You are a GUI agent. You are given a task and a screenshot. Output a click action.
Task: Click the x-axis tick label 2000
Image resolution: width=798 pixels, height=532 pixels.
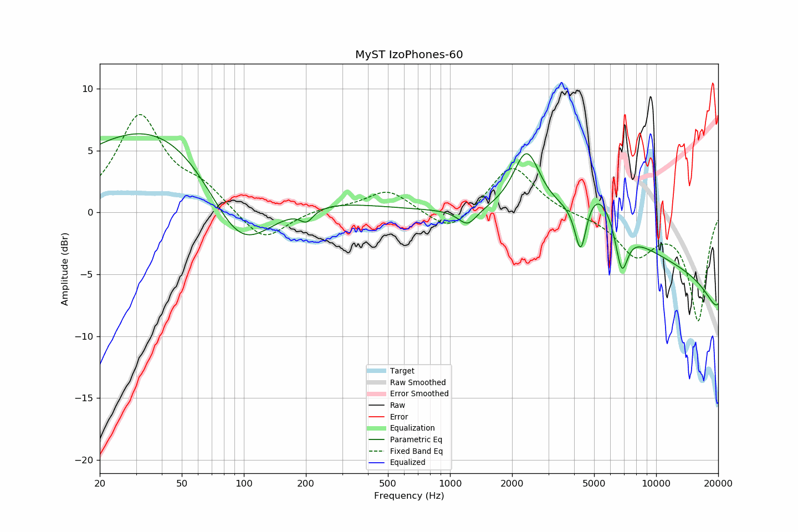coord(512,483)
